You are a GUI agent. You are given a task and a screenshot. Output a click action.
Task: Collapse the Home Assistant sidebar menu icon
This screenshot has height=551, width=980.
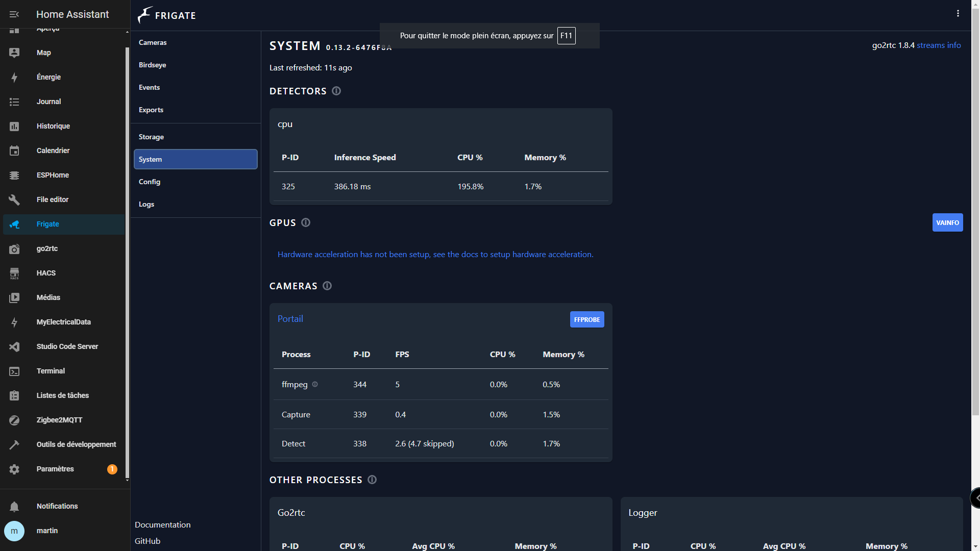pyautogui.click(x=14, y=14)
